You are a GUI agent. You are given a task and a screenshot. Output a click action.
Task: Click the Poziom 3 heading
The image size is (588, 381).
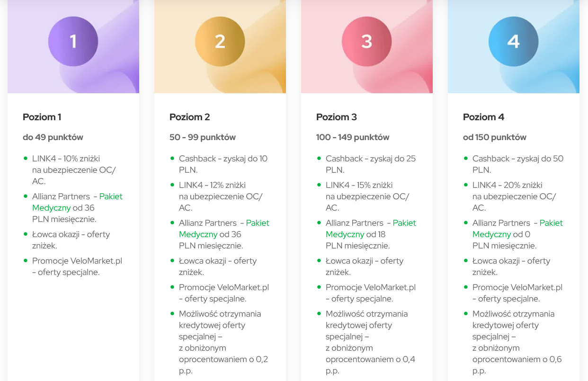pyautogui.click(x=337, y=117)
